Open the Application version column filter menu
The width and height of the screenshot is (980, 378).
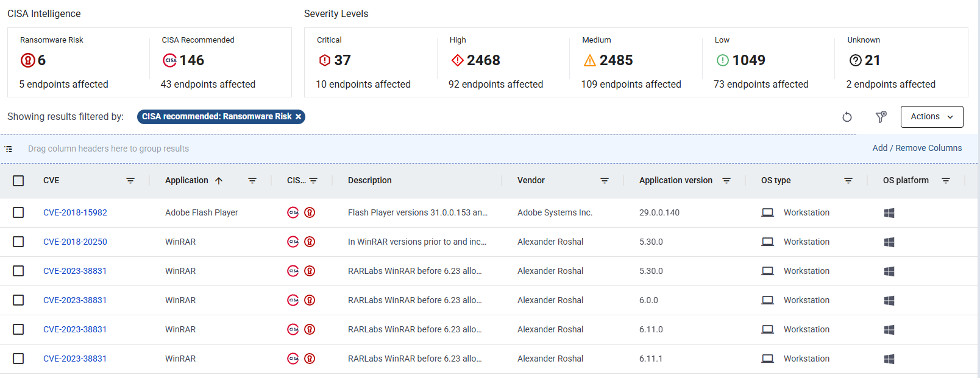pos(726,181)
